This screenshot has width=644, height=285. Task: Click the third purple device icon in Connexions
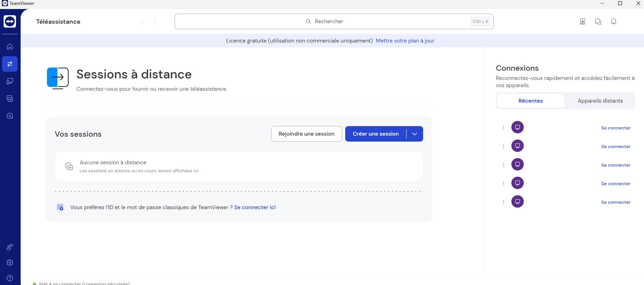tap(518, 164)
